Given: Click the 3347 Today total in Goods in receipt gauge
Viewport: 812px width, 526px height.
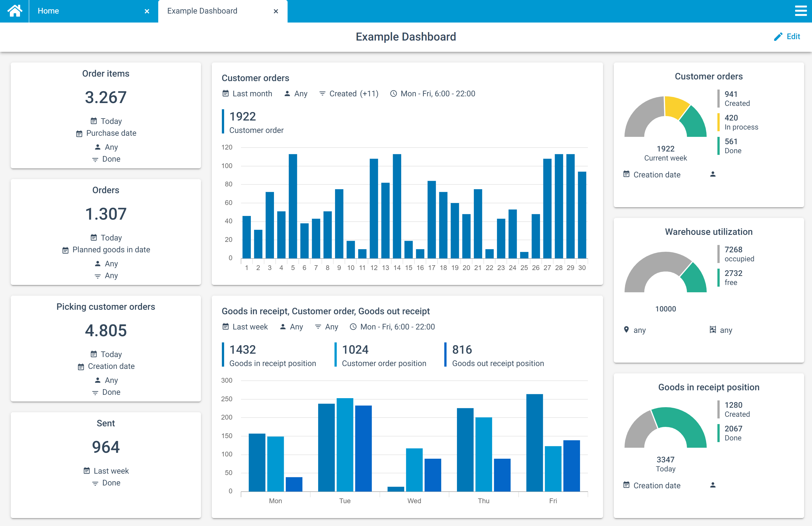Looking at the screenshot, I should pos(665,464).
